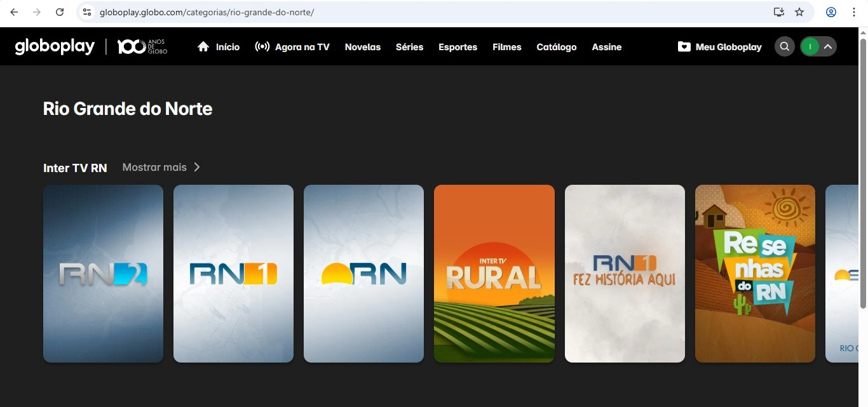Open the Resenhas do RN card
The height and width of the screenshot is (407, 868).
755,274
